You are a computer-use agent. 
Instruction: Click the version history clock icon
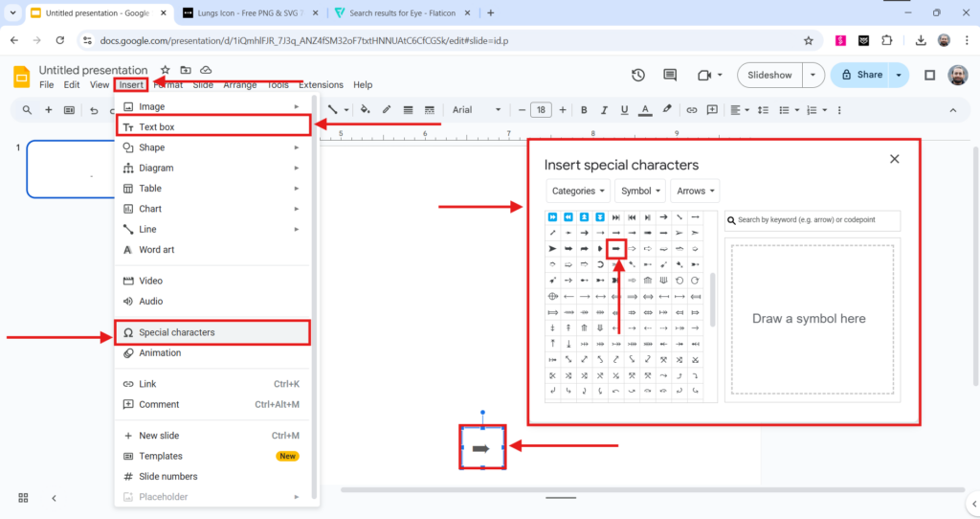coord(638,76)
